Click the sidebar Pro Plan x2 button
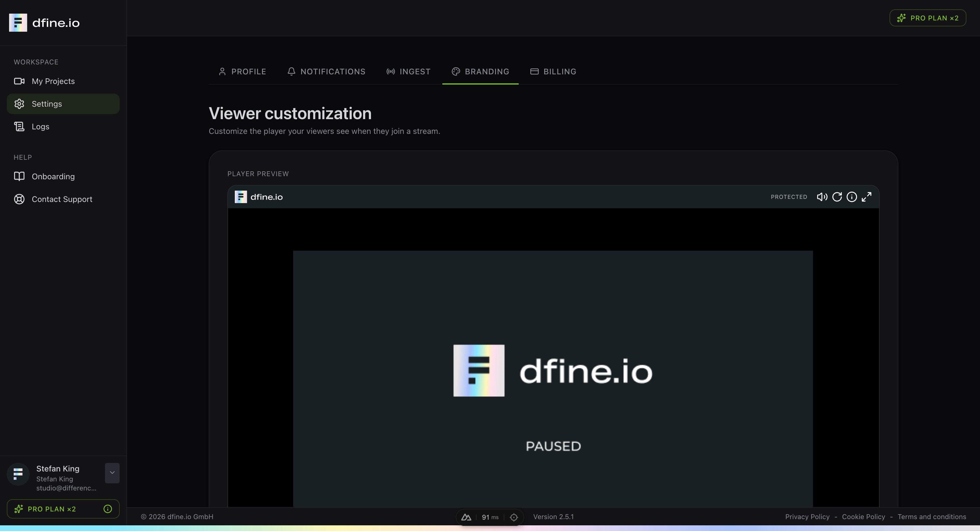Screen dimensions: 980x531 63,509
